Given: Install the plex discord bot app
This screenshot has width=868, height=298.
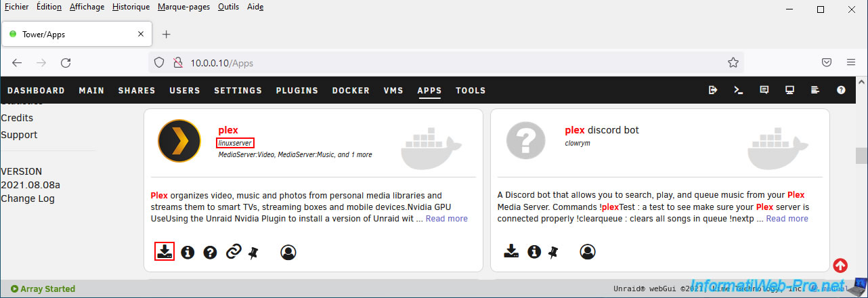Looking at the screenshot, I should click(511, 251).
